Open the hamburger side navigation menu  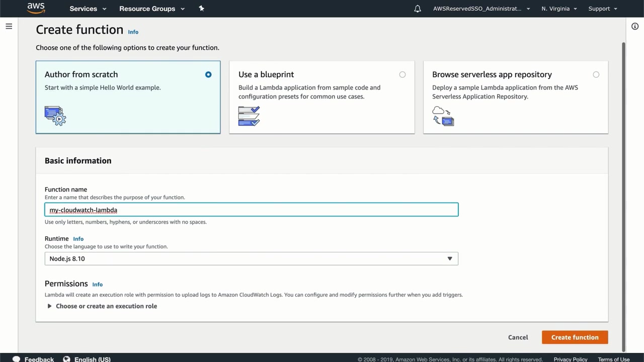(x=9, y=26)
